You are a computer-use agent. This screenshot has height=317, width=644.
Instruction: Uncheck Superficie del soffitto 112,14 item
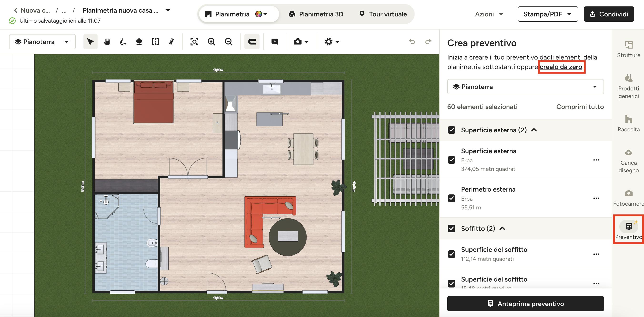pyautogui.click(x=452, y=254)
